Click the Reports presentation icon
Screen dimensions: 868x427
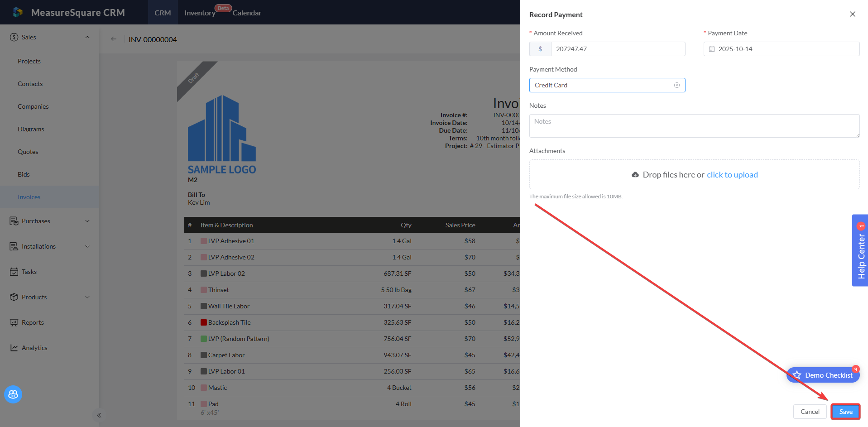[x=14, y=322]
